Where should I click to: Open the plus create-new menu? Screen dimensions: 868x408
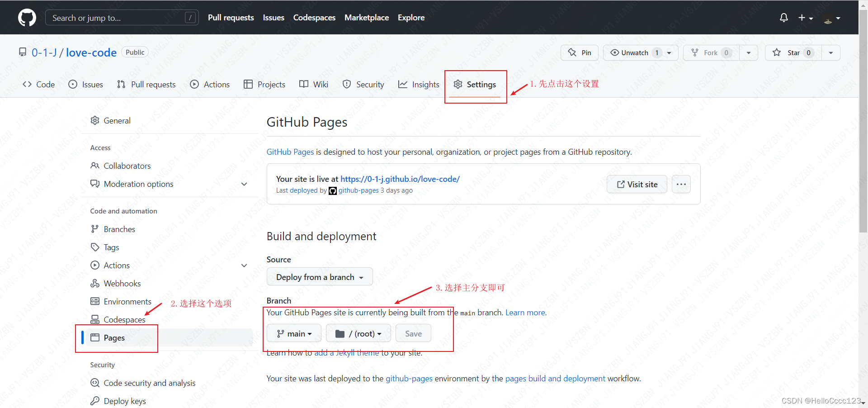coord(806,18)
